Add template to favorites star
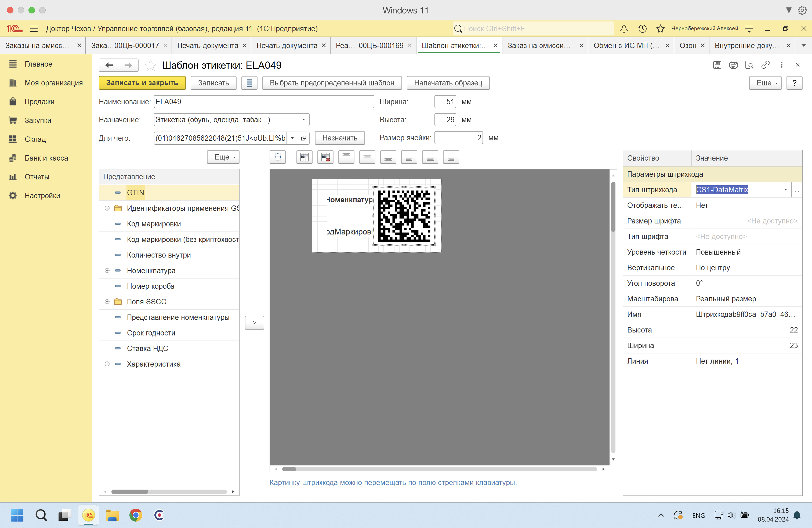812x528 pixels. click(150, 65)
